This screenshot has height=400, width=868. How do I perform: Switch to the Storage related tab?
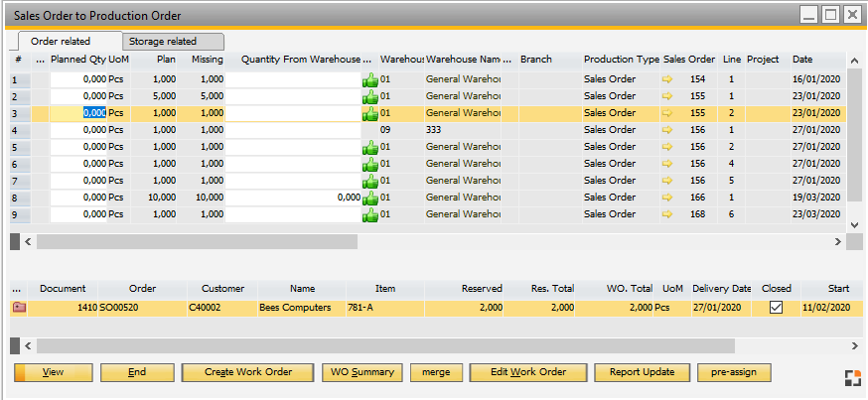pyautogui.click(x=174, y=42)
